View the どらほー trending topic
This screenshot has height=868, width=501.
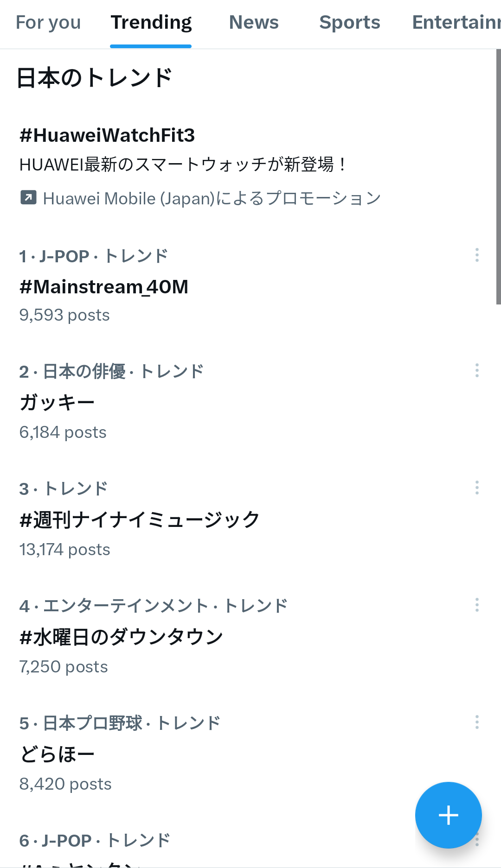point(57,754)
